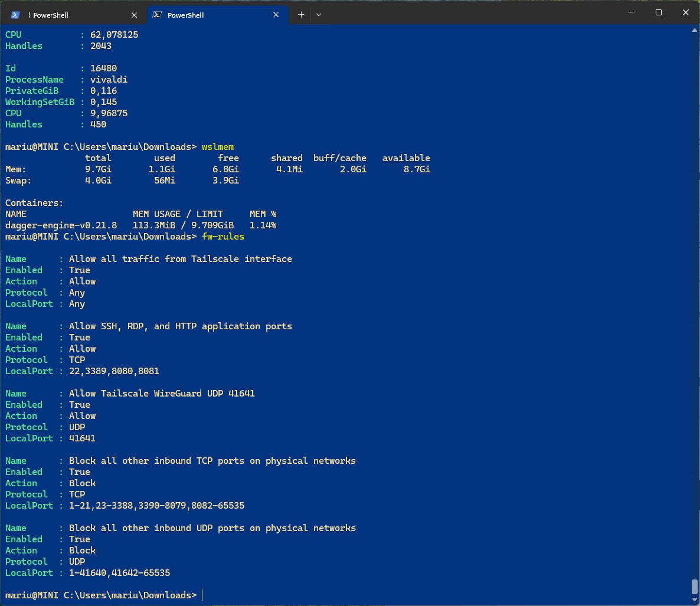The width and height of the screenshot is (700, 606).
Task: Click rule name Allow all traffic from Tailscale interface
Action: point(181,259)
